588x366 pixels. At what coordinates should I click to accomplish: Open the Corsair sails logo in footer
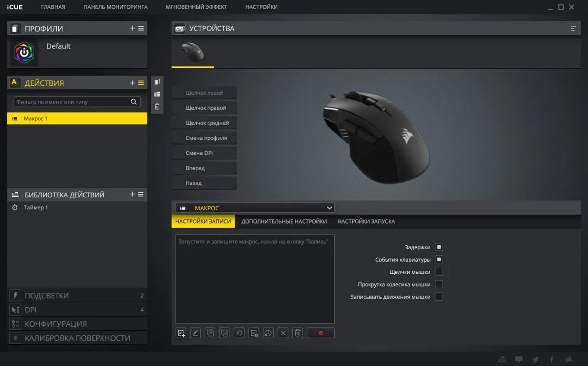pyautogui.click(x=569, y=360)
